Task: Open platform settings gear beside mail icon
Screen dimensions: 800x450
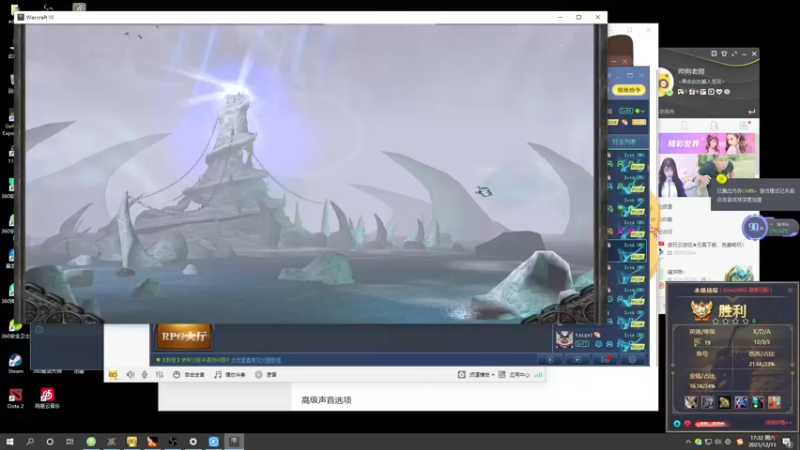Action: (x=632, y=359)
